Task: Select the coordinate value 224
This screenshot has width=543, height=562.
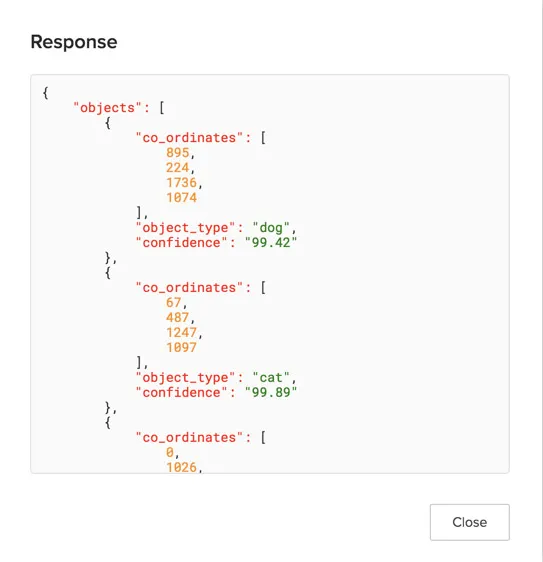Action: 177,168
